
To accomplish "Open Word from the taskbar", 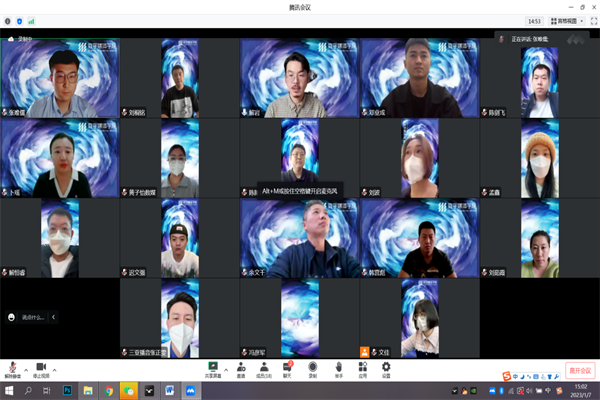I will (170, 391).
